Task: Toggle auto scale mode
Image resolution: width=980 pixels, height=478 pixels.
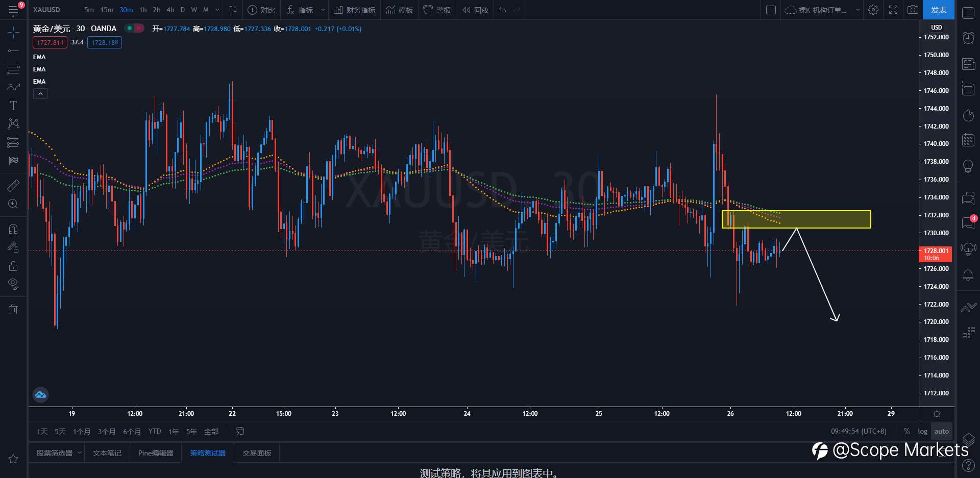Action: pyautogui.click(x=942, y=432)
